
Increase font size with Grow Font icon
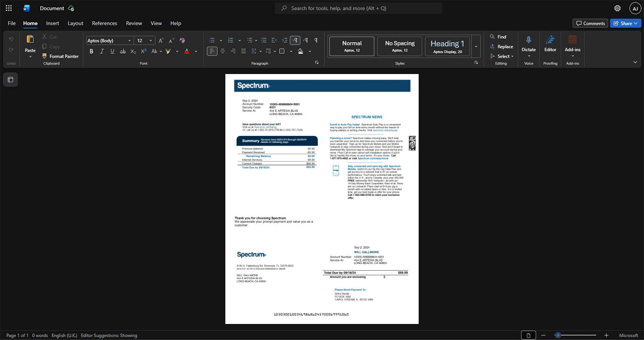[x=161, y=41]
